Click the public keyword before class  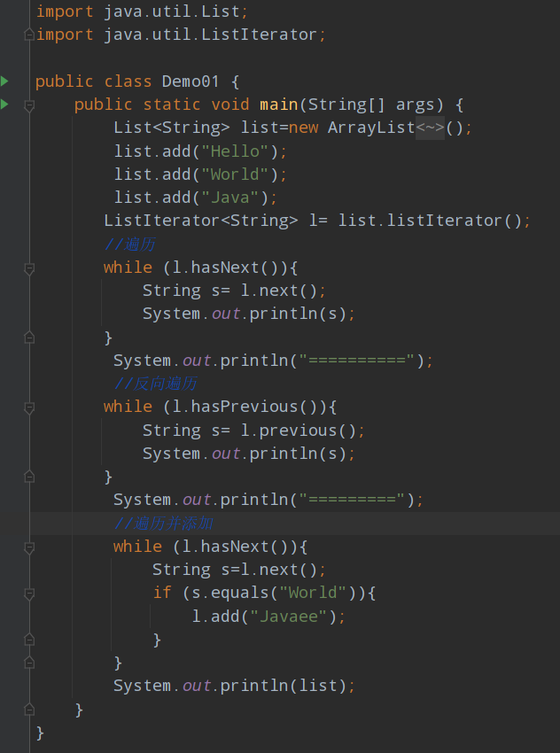[x=65, y=82]
